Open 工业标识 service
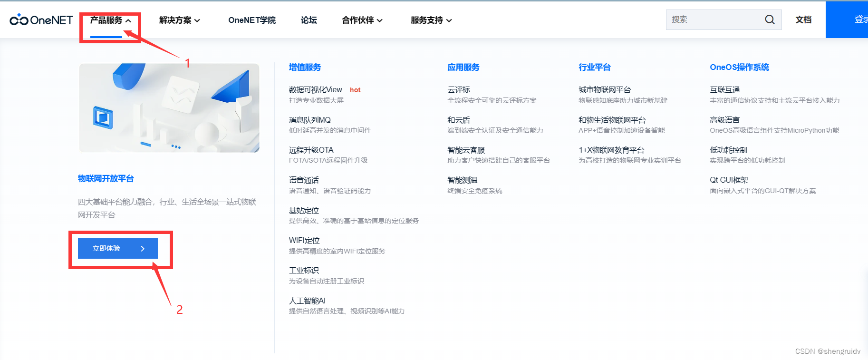The image size is (868, 360). pos(304,270)
